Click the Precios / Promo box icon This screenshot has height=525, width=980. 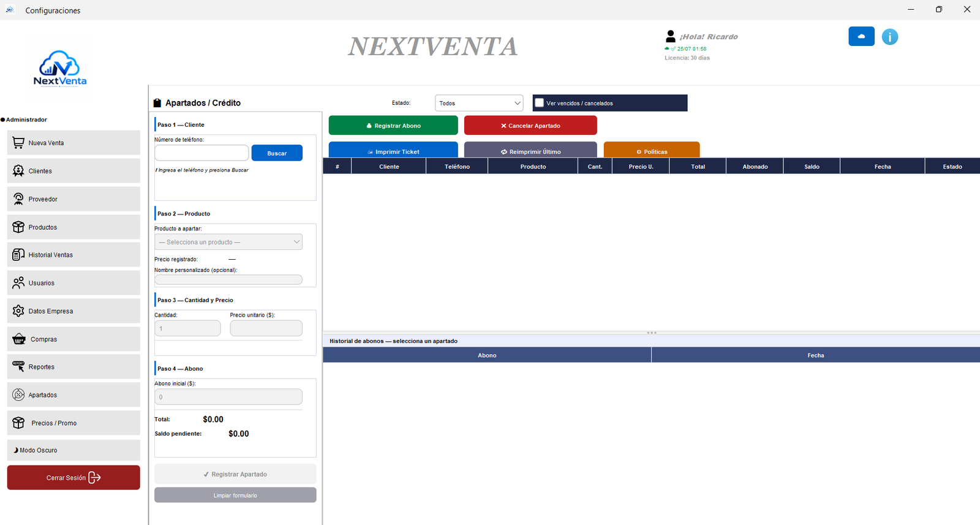[x=18, y=423]
